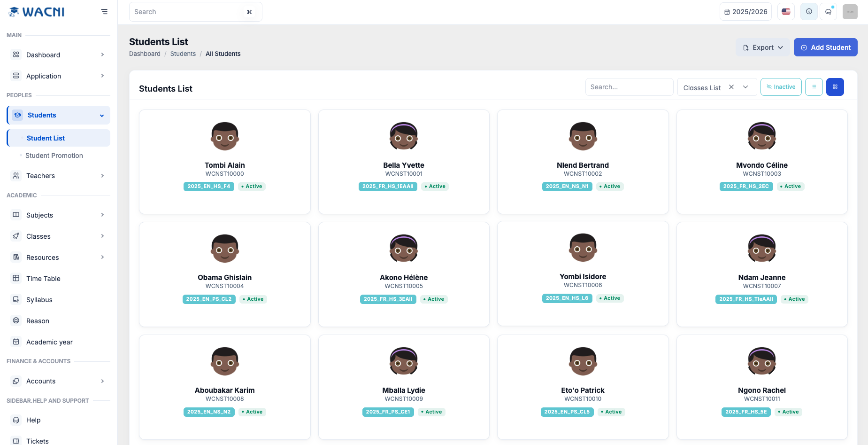Click the students list search field
The width and height of the screenshot is (868, 445).
629,87
